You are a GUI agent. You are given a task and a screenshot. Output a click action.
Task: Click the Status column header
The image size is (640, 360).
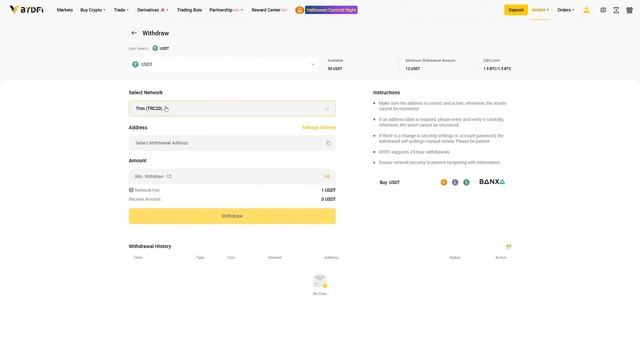[x=455, y=258]
